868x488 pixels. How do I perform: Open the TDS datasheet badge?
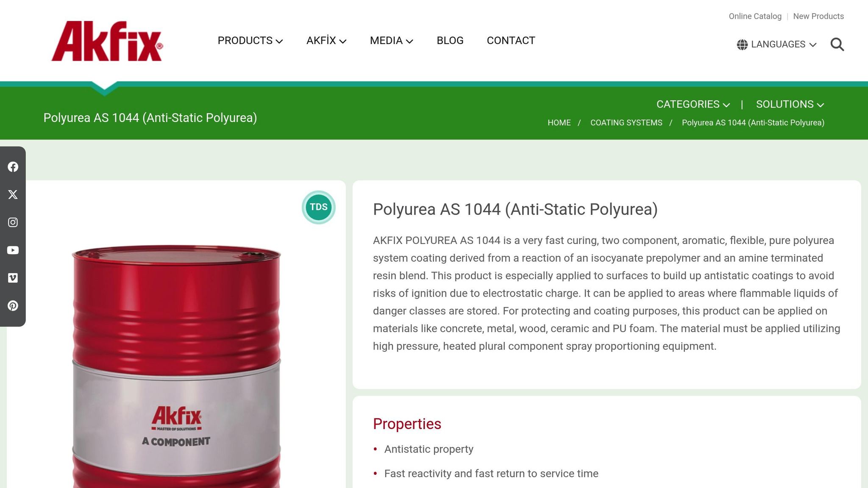point(319,207)
